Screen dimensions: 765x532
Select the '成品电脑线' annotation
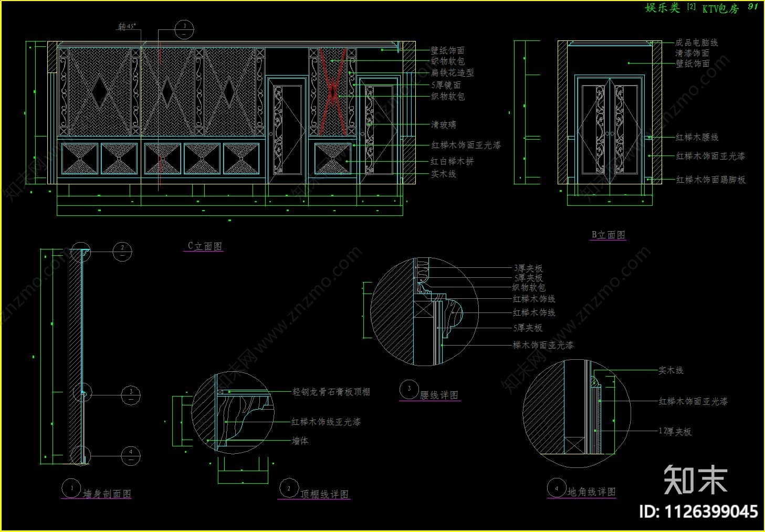click(x=697, y=43)
